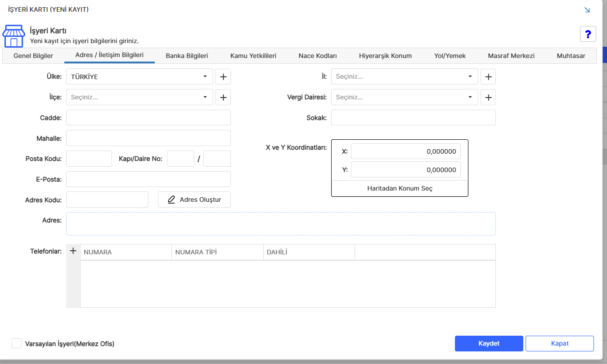Expand the İlçe selection dropdown
The image size is (607, 364).
click(139, 97)
